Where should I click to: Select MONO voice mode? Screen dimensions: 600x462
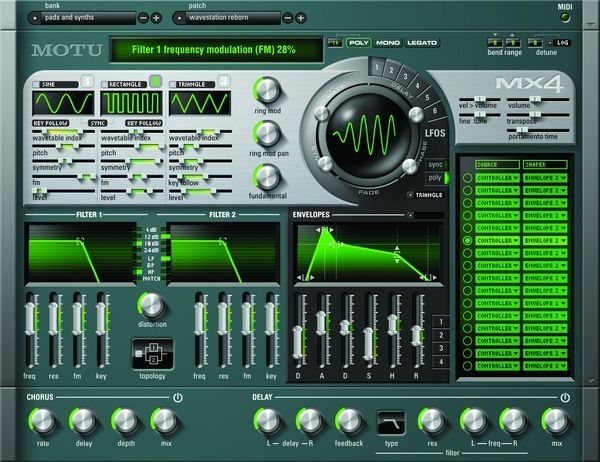coord(387,42)
